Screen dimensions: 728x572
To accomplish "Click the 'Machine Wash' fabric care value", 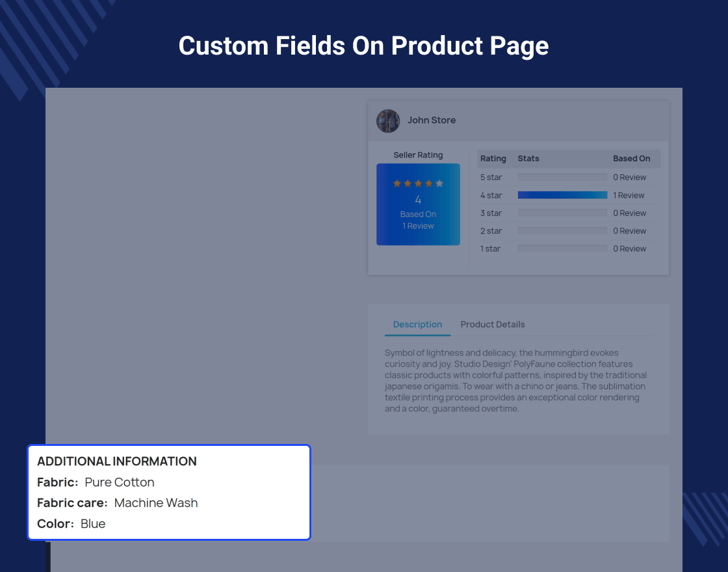I will (x=156, y=503).
